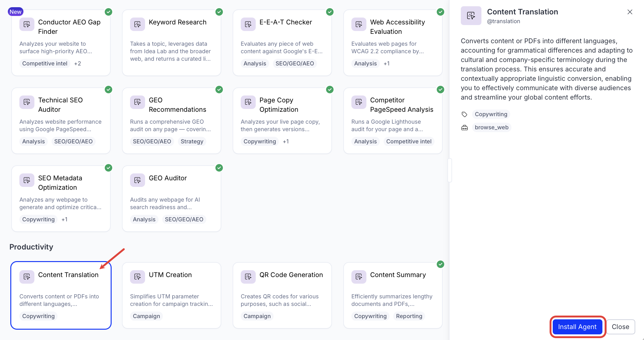Click the QR Code Generation agent icon
Image resolution: width=644 pixels, height=340 pixels.
(248, 277)
